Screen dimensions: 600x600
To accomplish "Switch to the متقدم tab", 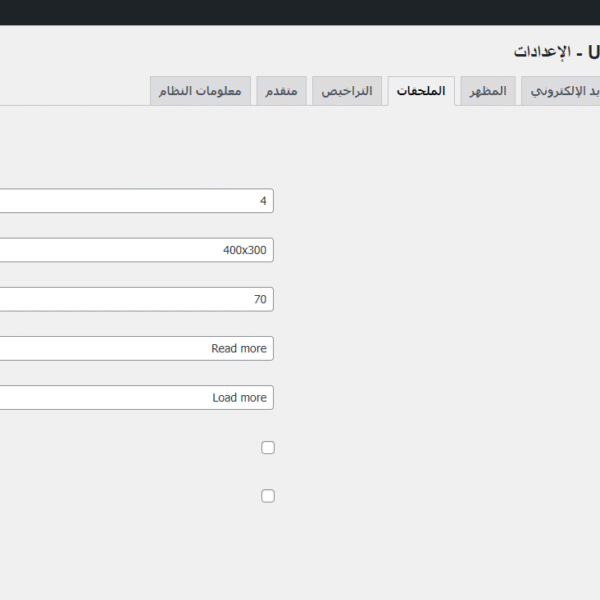I will point(281,91).
